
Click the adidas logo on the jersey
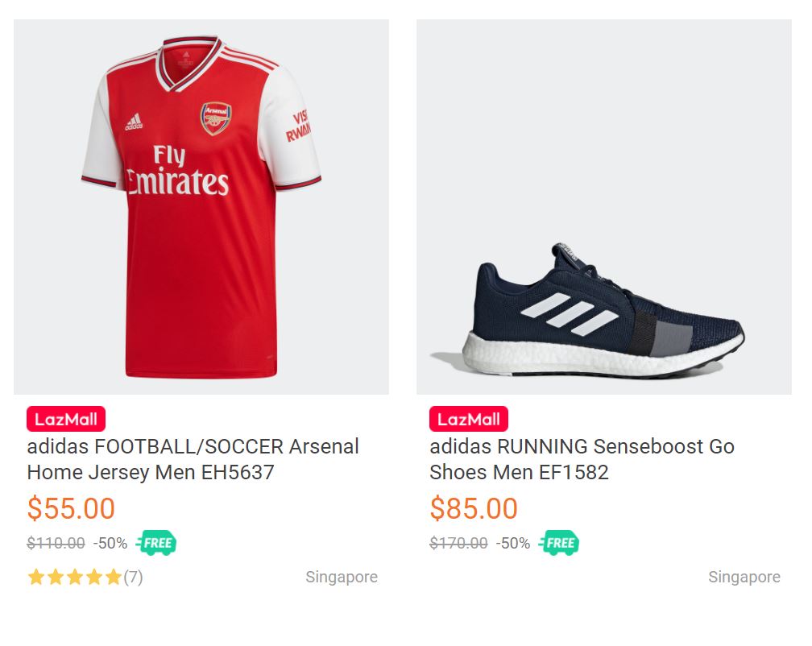(134, 122)
